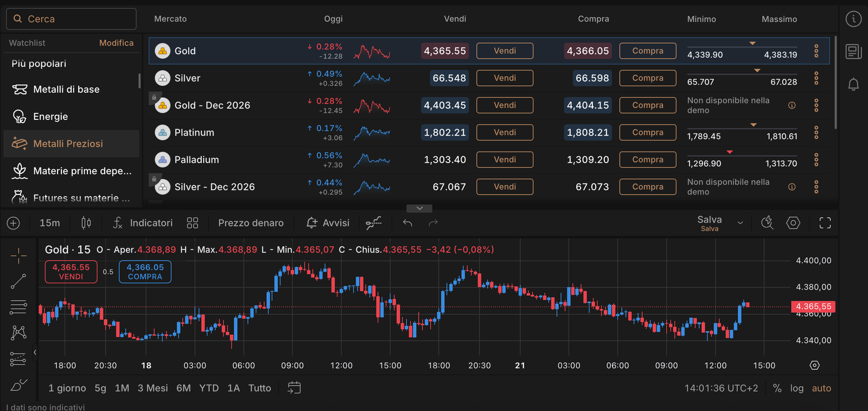Viewport: 868px width, 411px height.
Task: Open more options for Platinum row
Action: (816, 132)
